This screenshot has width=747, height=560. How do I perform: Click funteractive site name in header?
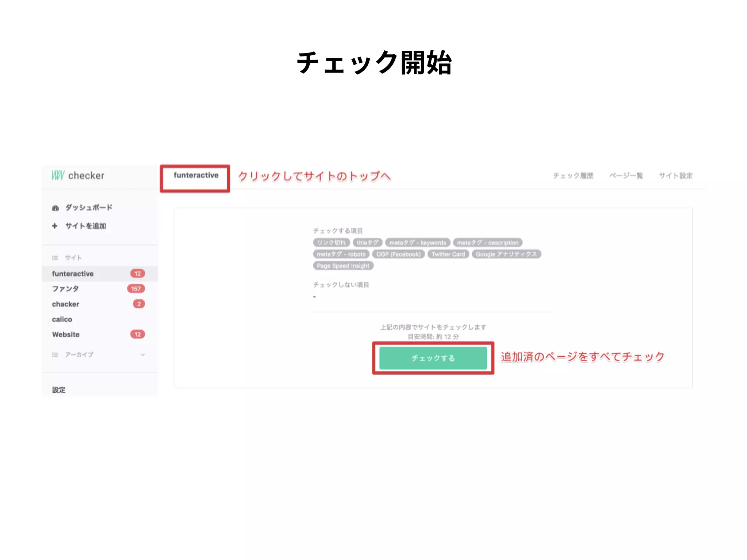tap(196, 175)
